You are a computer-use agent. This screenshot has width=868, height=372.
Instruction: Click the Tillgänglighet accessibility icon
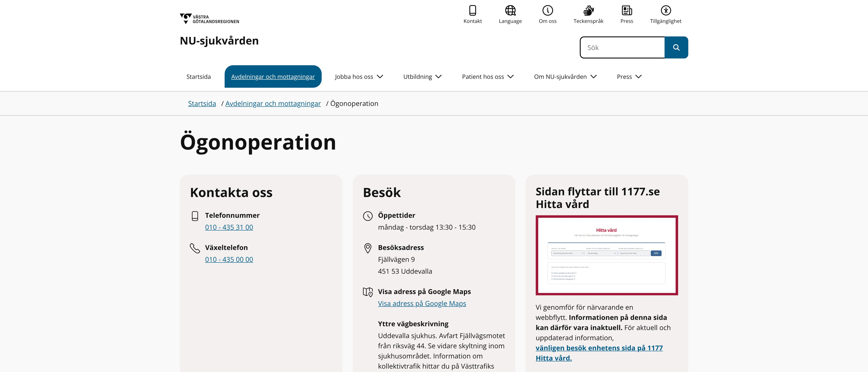point(665,10)
